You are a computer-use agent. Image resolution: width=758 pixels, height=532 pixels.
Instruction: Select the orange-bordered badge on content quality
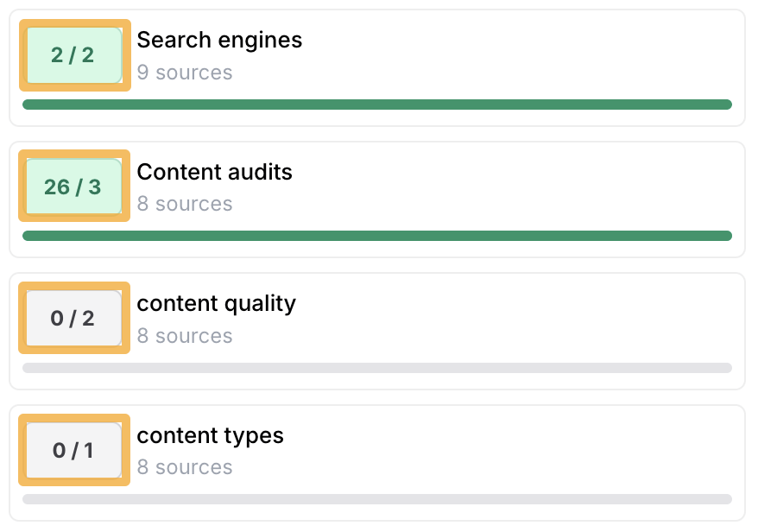point(73,318)
